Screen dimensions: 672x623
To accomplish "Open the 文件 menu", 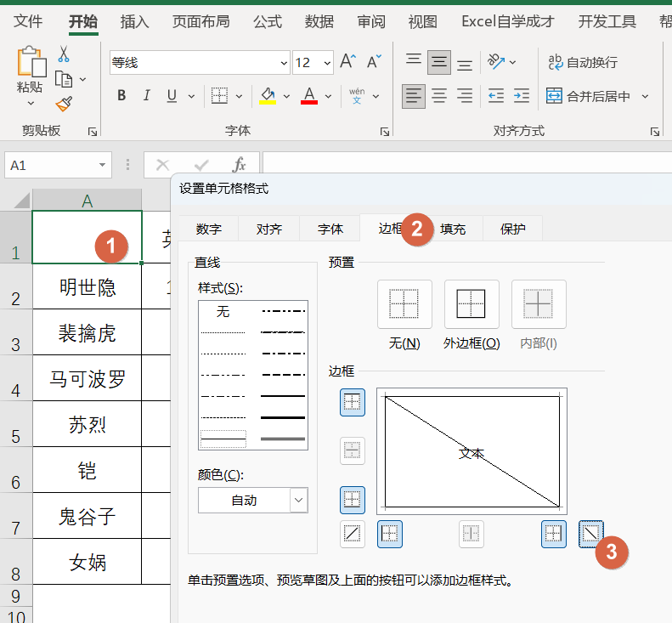I will click(x=28, y=21).
